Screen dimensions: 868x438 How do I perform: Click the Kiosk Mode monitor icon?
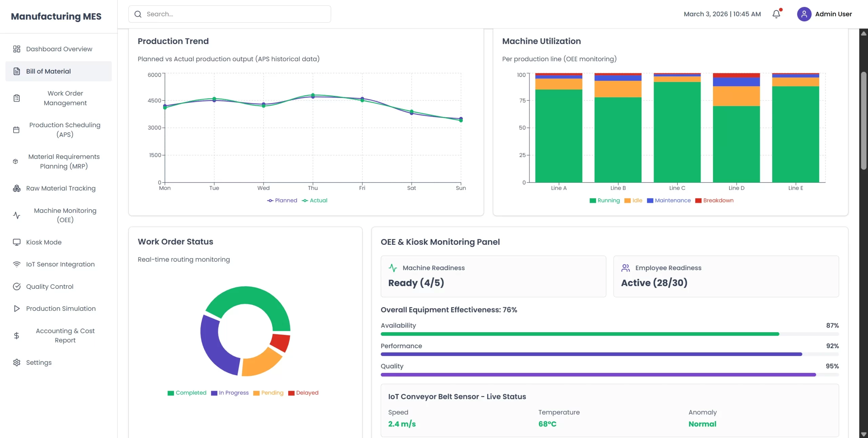coord(17,242)
